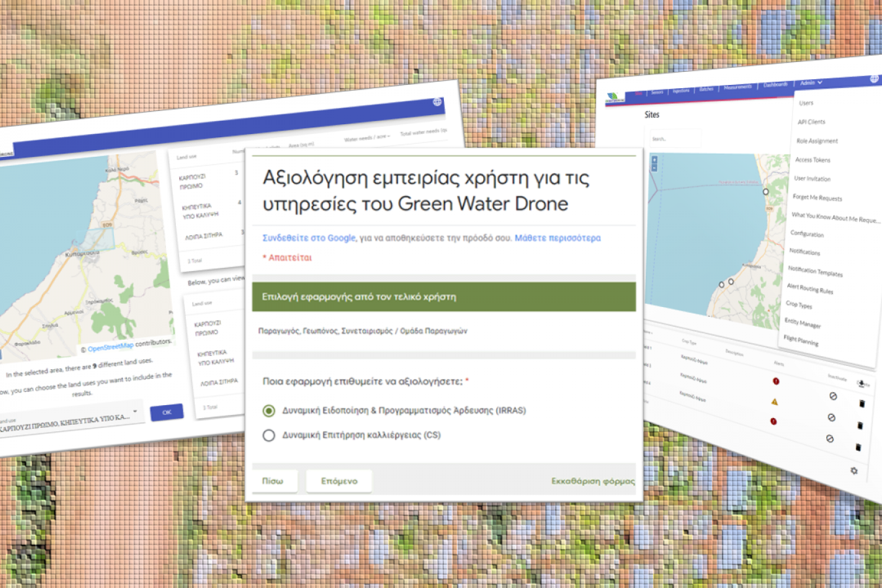Select Forget Me Requests in Admin menu
This screenshot has height=588, width=882.
817,197
